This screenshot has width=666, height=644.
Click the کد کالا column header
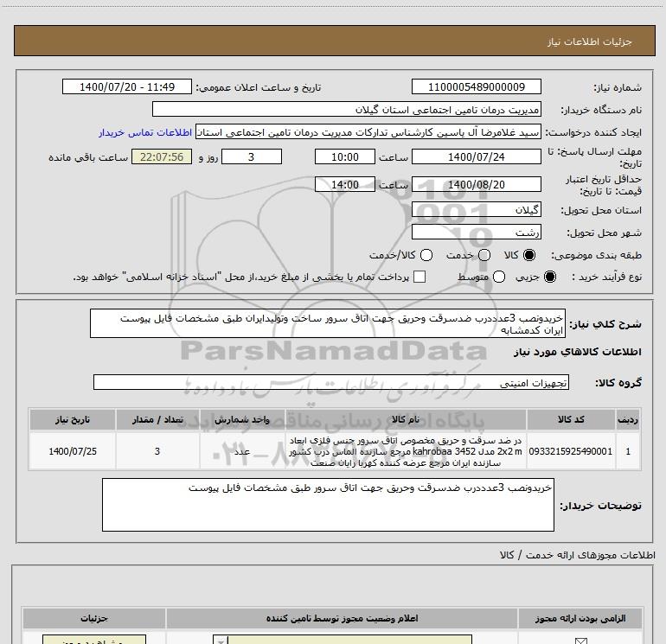point(571,419)
